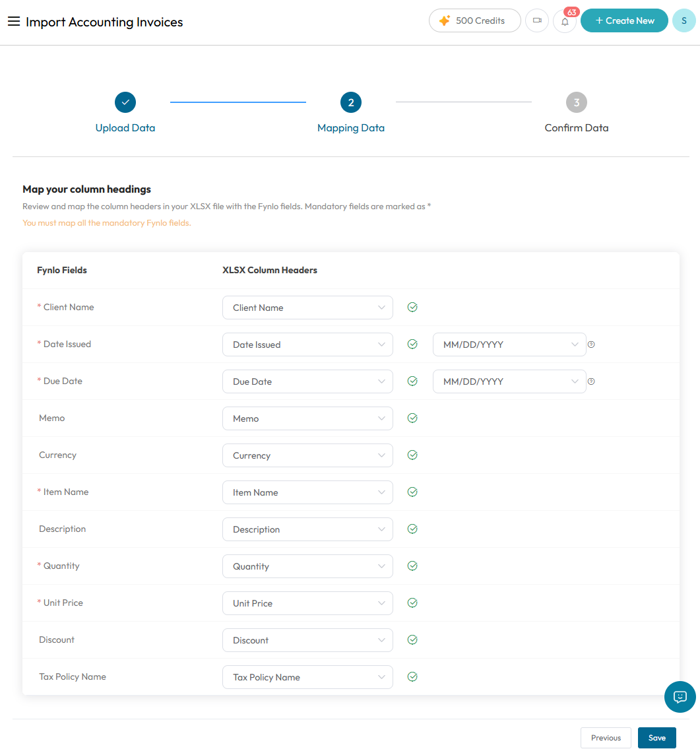Viewport: 700px width, 755px height.
Task: Click the green checkmark for Tax Policy Name
Action: 412,676
